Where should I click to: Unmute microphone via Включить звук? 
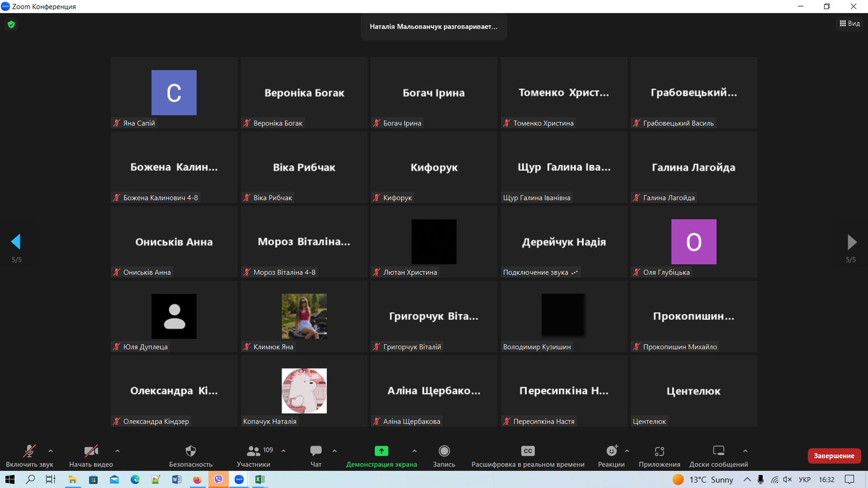click(x=29, y=451)
